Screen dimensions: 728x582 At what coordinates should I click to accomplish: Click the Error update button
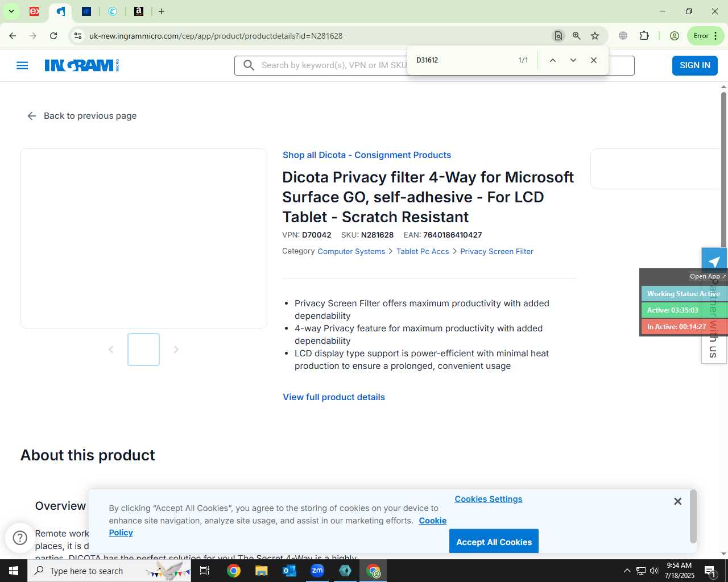(x=705, y=36)
